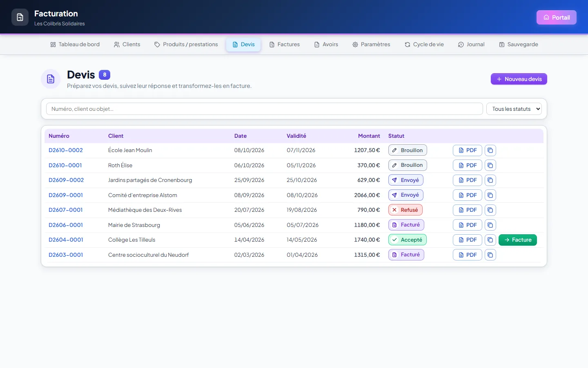Open the Clients tab
588x368 pixels.
[x=127, y=45]
